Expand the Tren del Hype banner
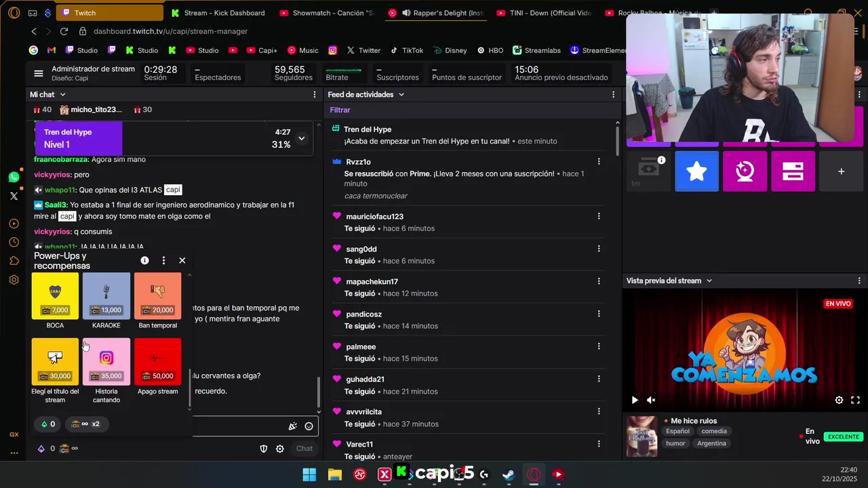Image resolution: width=868 pixels, height=488 pixels. click(301, 138)
